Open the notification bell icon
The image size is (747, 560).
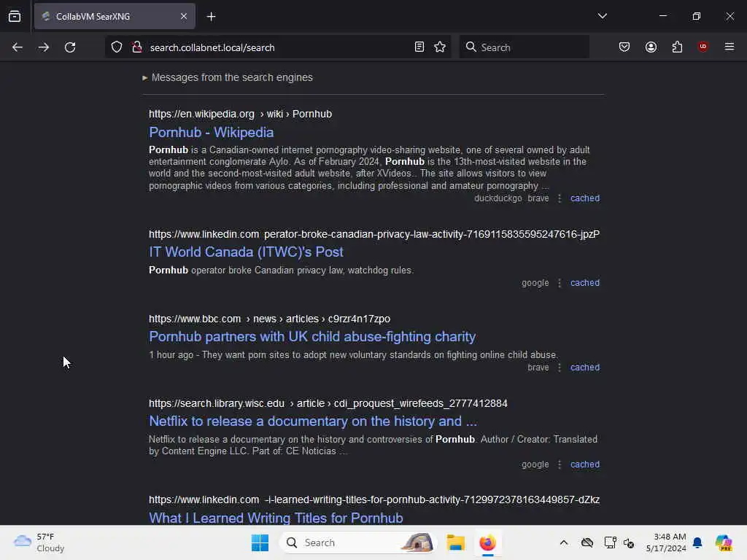point(697,542)
